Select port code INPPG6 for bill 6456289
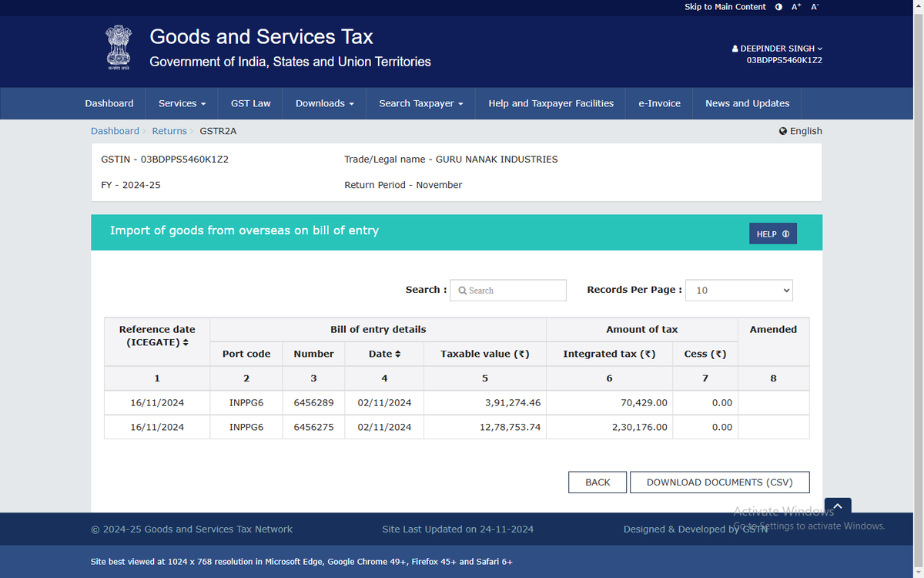This screenshot has height=578, width=924. pos(246,403)
